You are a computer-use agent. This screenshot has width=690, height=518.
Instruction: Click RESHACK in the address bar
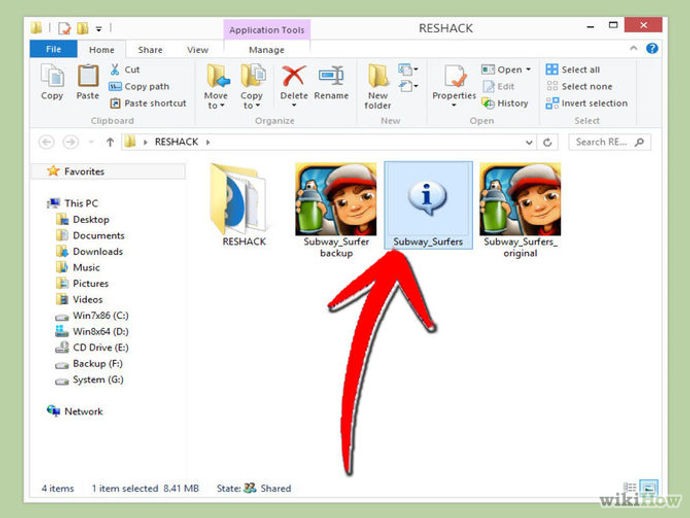tap(176, 142)
